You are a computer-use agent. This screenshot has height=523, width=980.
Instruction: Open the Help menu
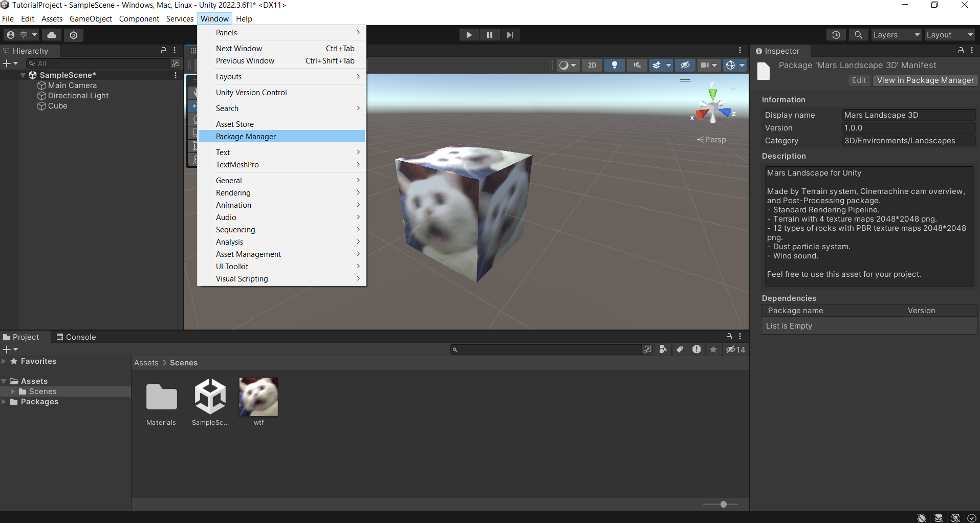[244, 19]
